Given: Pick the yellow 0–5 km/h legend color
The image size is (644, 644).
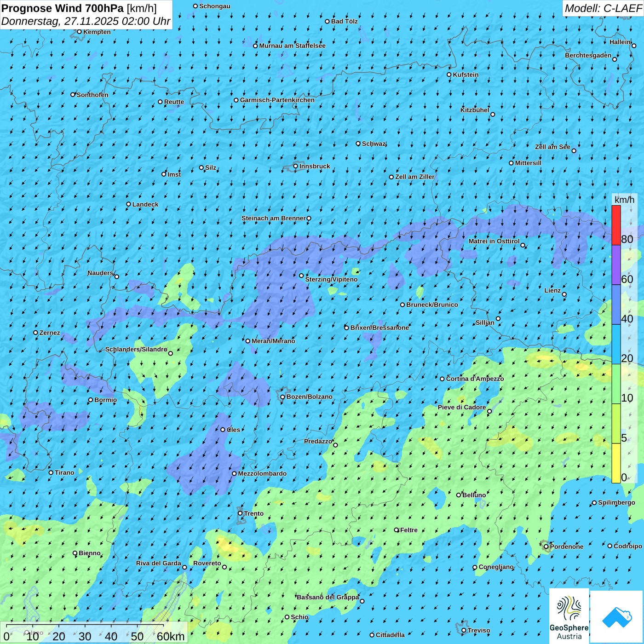Looking at the screenshot, I should pos(616,463).
